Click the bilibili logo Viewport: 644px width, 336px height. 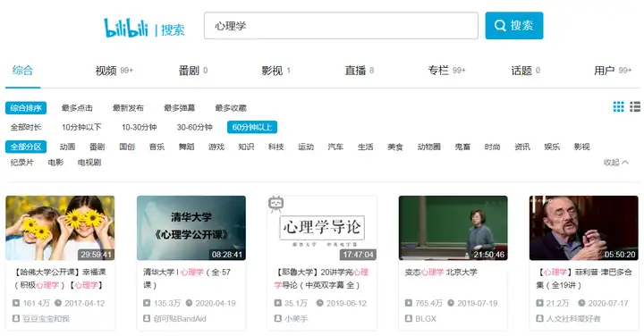tap(126, 28)
